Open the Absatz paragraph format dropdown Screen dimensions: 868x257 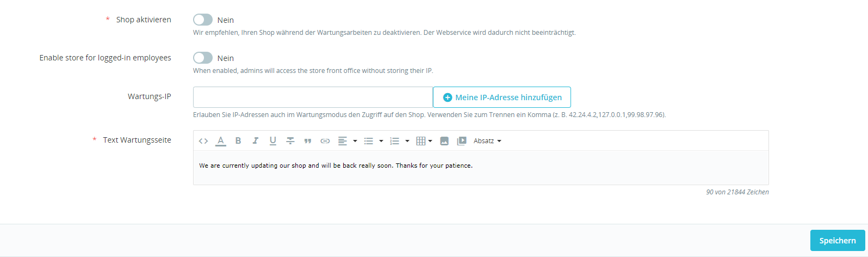pyautogui.click(x=487, y=141)
